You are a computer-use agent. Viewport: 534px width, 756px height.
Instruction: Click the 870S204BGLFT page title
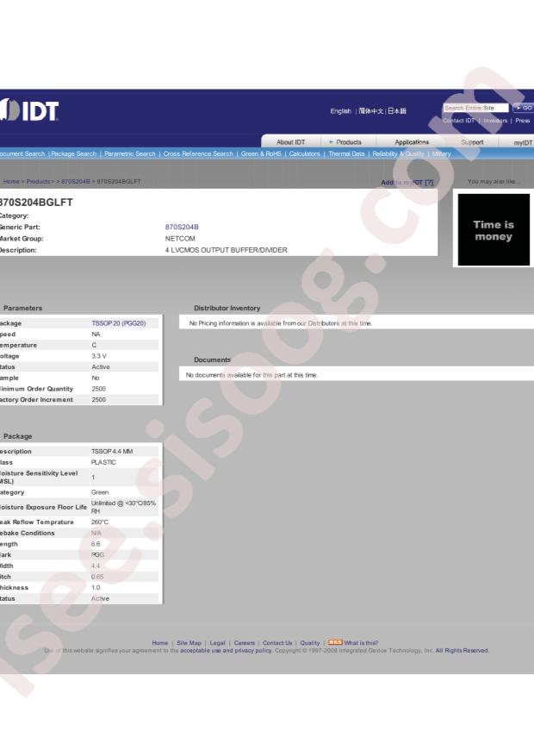pyautogui.click(x=36, y=203)
